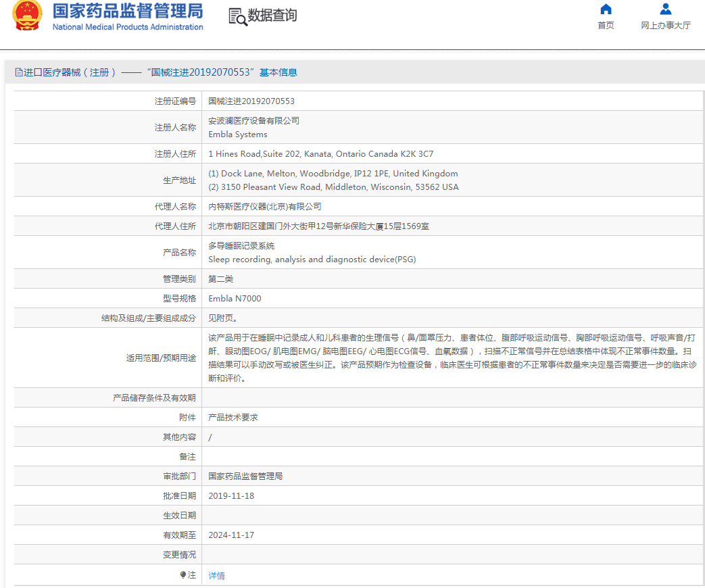The width and height of the screenshot is (705, 588).
Task: Click the 代理人名称 label
Action: tap(175, 207)
